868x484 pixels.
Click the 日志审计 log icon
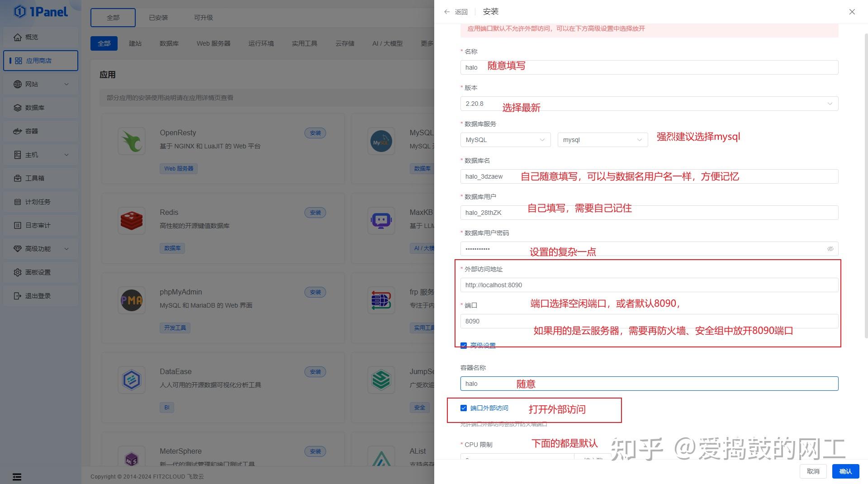coord(18,225)
